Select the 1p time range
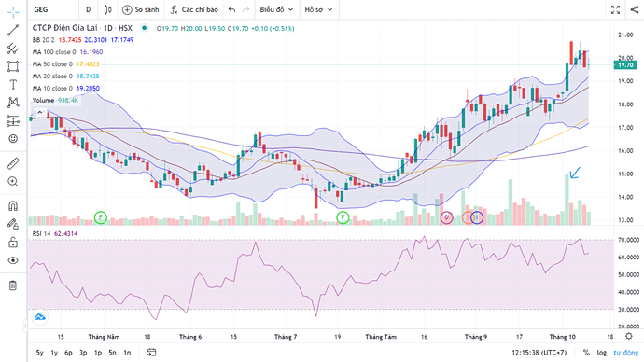The image size is (644, 362). 98,353
